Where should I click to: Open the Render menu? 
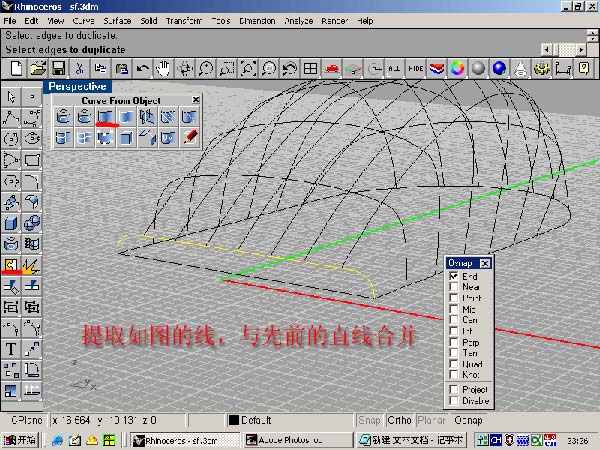click(x=334, y=21)
